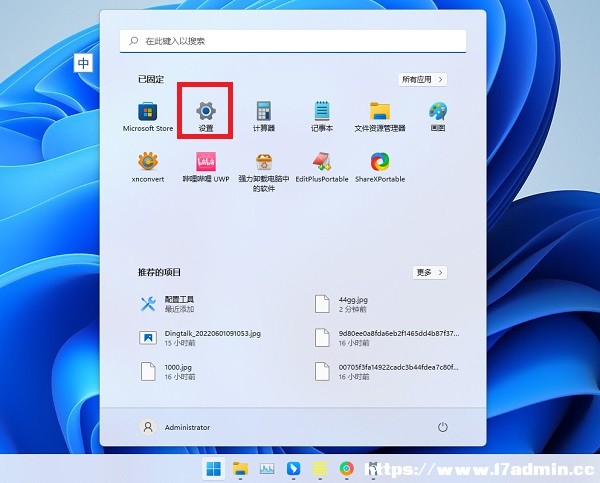Open ShareXPortable
This screenshot has height=483, width=600.
pyautogui.click(x=380, y=167)
